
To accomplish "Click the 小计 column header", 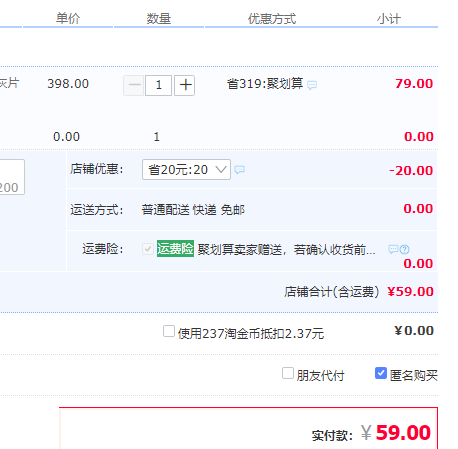I will (389, 19).
